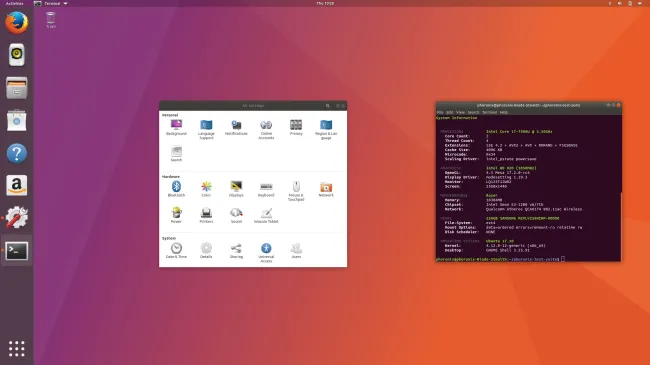Open Universal Access settings
Screen dimensions: 650x365
pos(266,253)
